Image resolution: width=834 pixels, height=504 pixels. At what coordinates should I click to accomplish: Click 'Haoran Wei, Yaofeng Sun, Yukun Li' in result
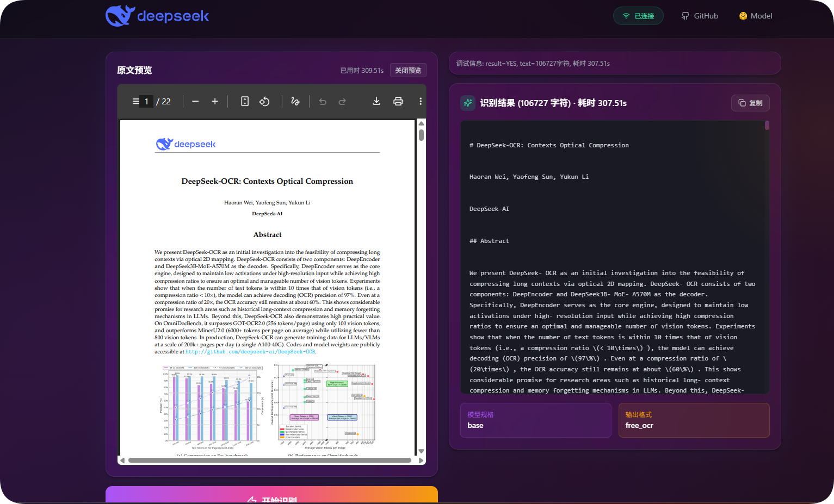(529, 177)
